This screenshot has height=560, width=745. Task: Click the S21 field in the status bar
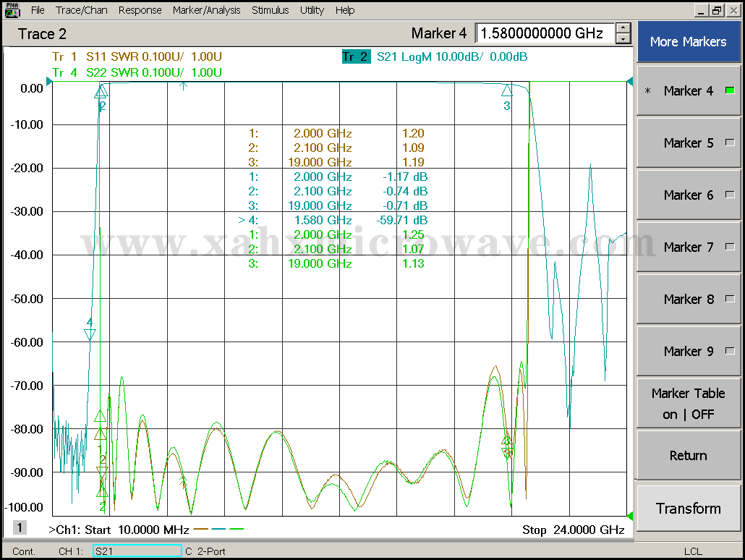pyautogui.click(x=137, y=551)
